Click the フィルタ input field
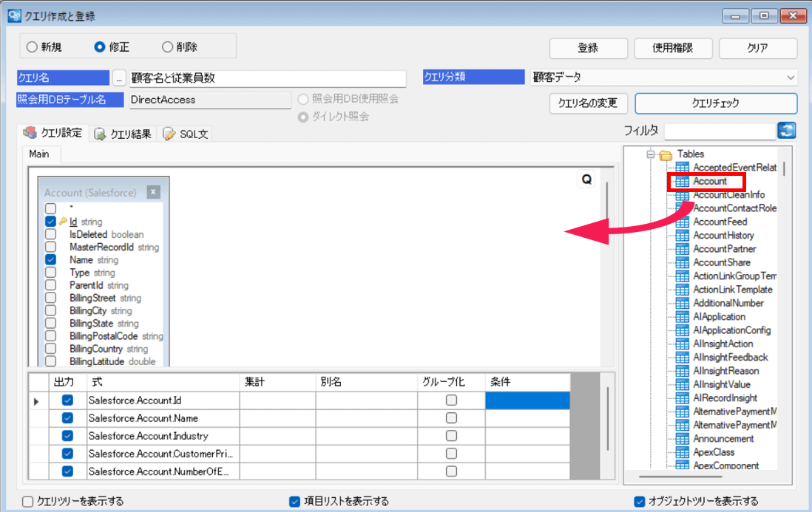 tap(720, 132)
